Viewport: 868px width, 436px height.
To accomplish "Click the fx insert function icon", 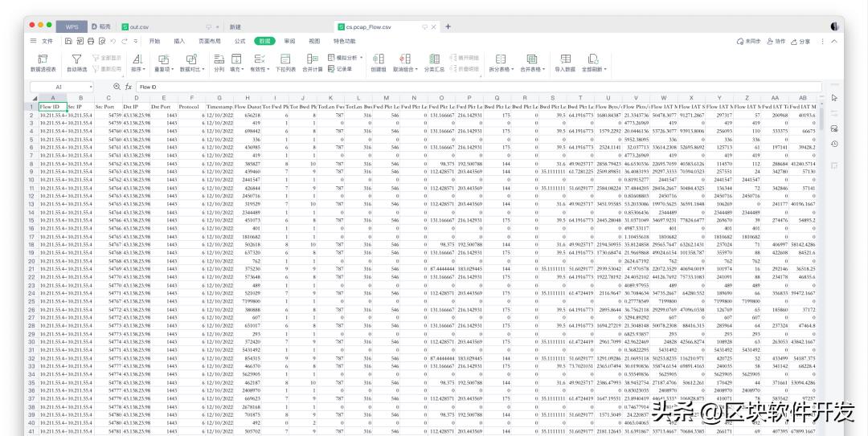I will pyautogui.click(x=128, y=86).
